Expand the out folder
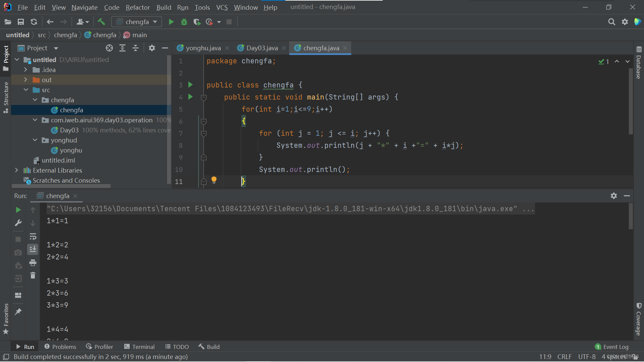Image resolution: width=644 pixels, height=362 pixels. click(x=25, y=80)
